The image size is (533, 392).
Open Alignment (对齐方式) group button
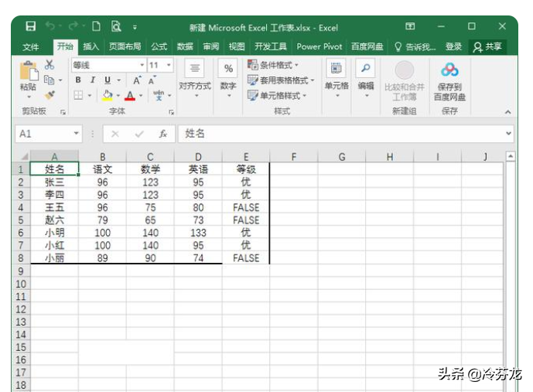[x=195, y=79]
